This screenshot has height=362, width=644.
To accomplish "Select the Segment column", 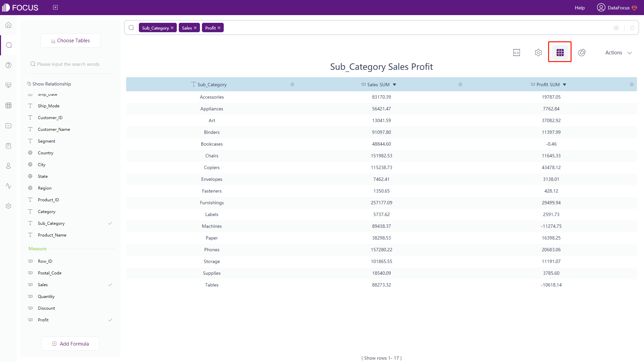I will point(47,141).
